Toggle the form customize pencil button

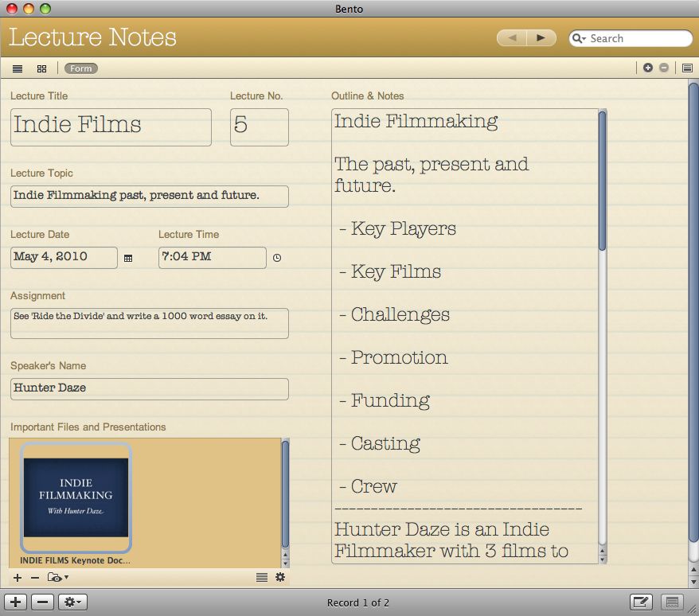(640, 602)
